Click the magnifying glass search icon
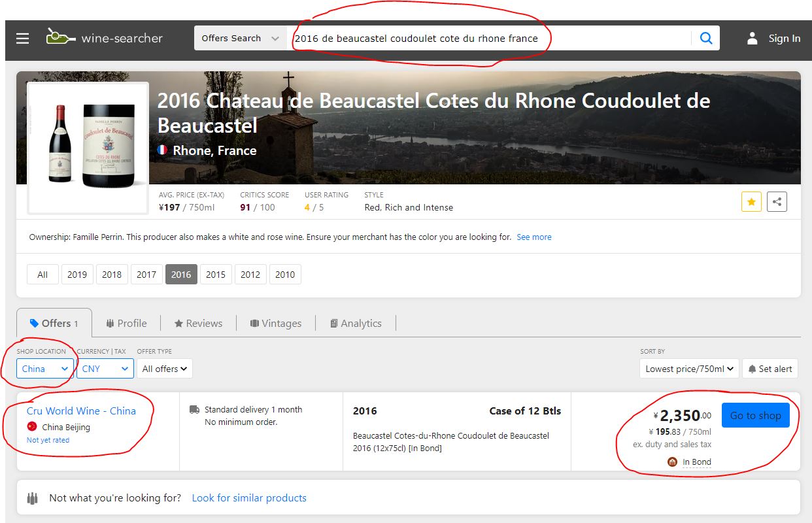This screenshot has width=812, height=523. (706, 38)
